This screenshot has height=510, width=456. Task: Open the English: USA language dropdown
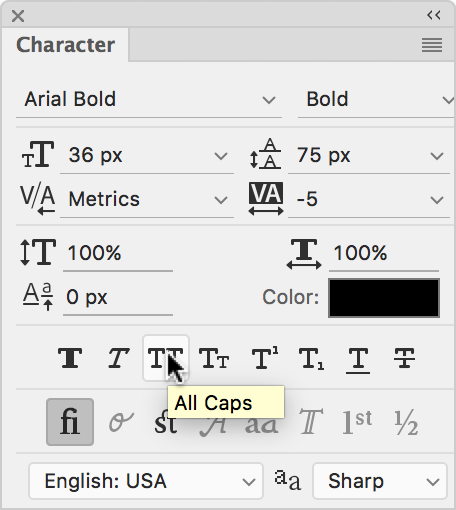tap(146, 481)
